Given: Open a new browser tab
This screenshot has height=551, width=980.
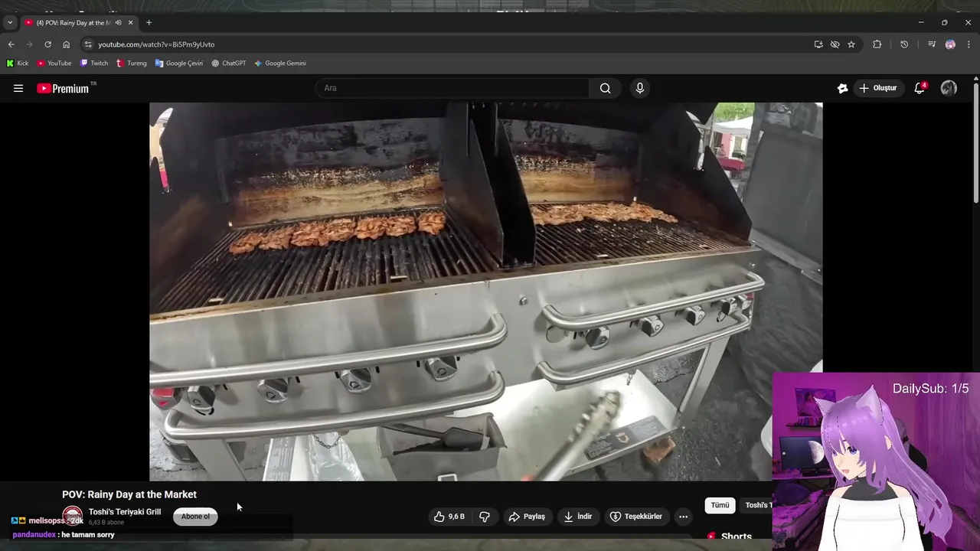Looking at the screenshot, I should (x=149, y=23).
